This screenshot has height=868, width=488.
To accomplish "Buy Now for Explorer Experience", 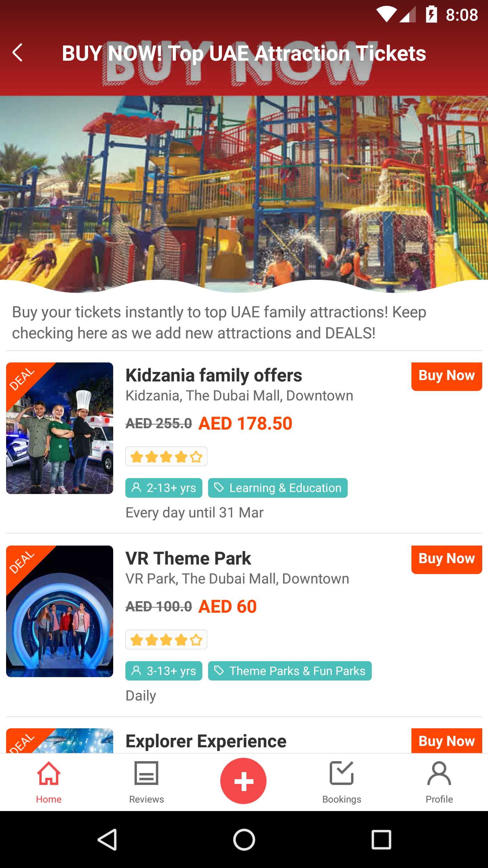I will pos(446,741).
